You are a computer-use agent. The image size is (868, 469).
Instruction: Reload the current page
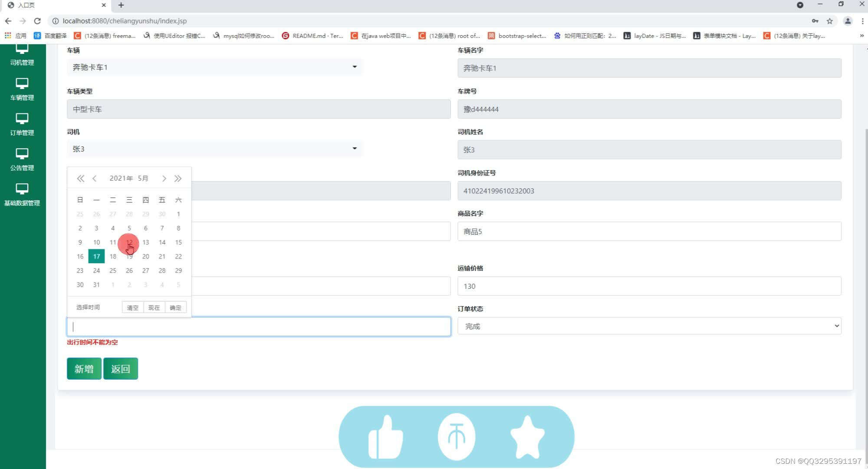37,21
